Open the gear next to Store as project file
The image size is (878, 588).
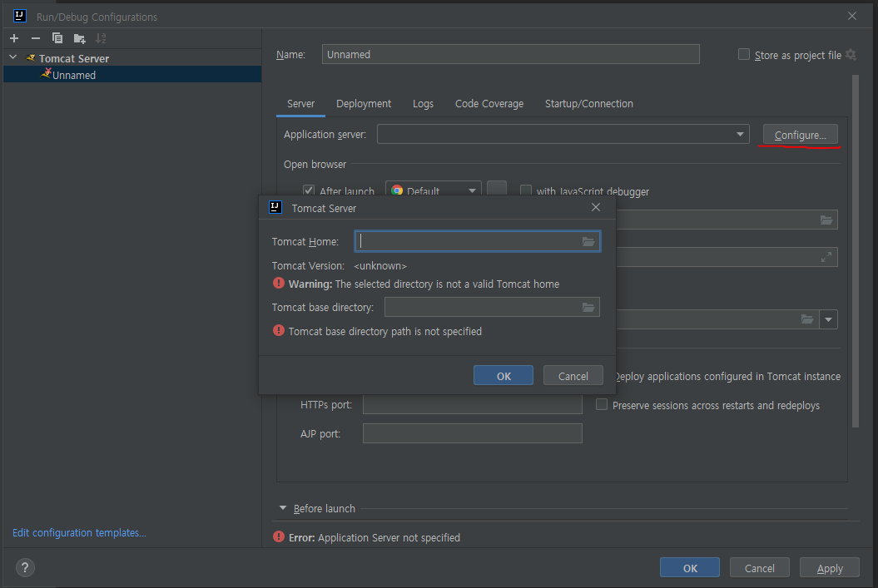click(x=851, y=55)
